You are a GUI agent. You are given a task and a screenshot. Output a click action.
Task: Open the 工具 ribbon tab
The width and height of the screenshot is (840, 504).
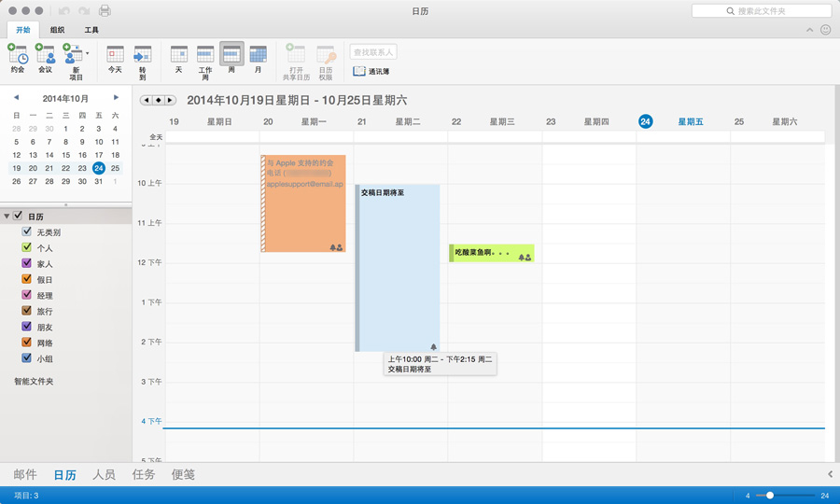pyautogui.click(x=91, y=30)
